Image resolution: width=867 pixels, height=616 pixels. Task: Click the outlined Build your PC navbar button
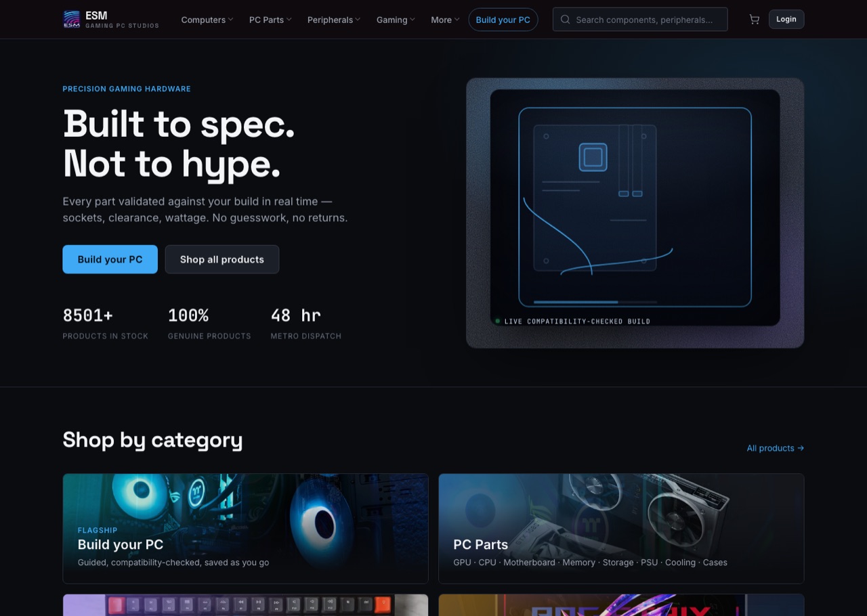point(503,20)
